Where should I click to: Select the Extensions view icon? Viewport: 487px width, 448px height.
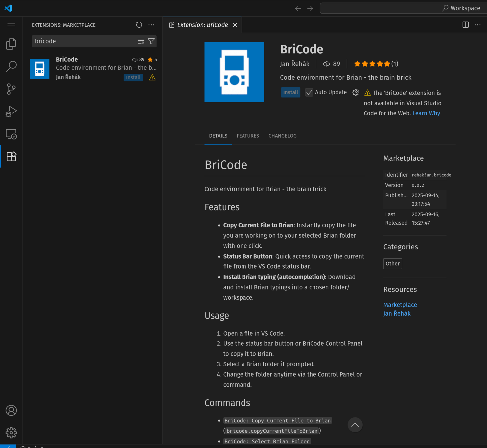(x=11, y=156)
